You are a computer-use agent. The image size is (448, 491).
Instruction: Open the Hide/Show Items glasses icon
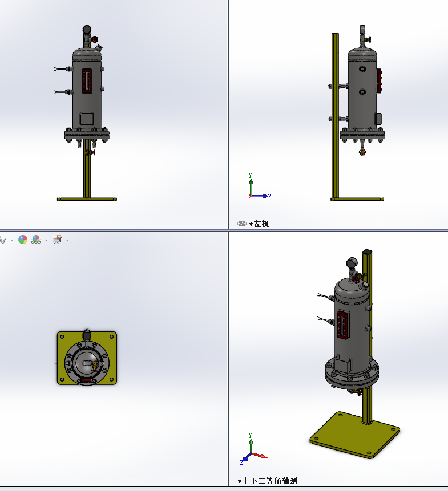(3, 240)
